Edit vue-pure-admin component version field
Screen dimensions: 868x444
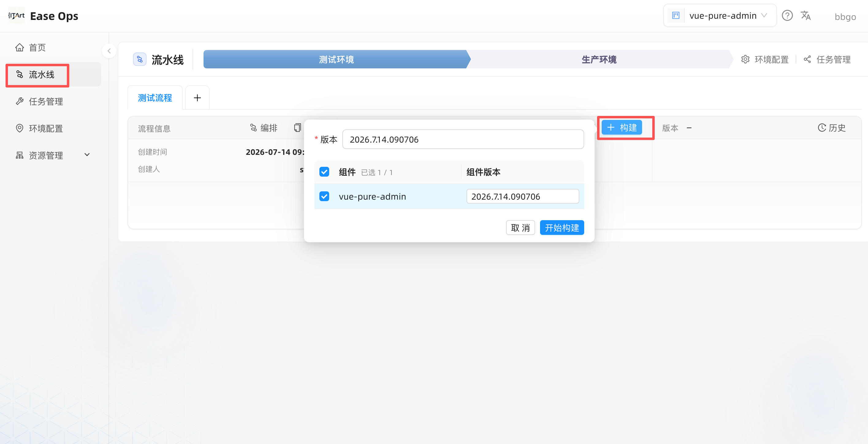click(x=523, y=196)
